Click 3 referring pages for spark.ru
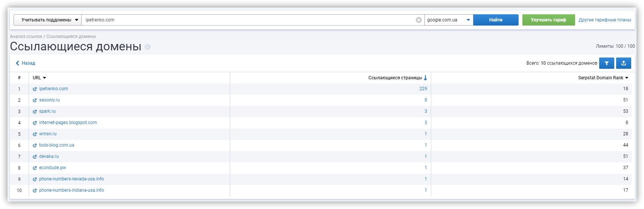 (426, 111)
